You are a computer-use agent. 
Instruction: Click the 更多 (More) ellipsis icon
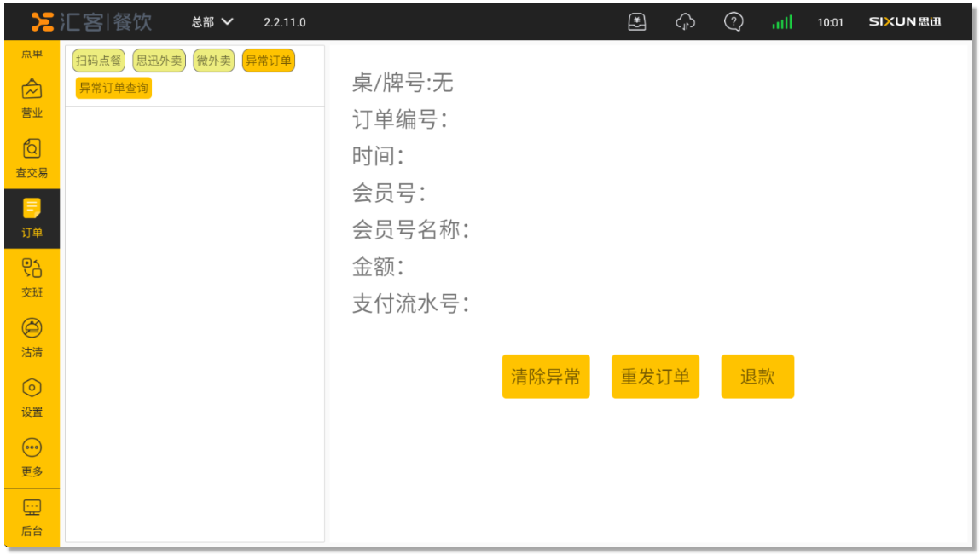coord(32,447)
